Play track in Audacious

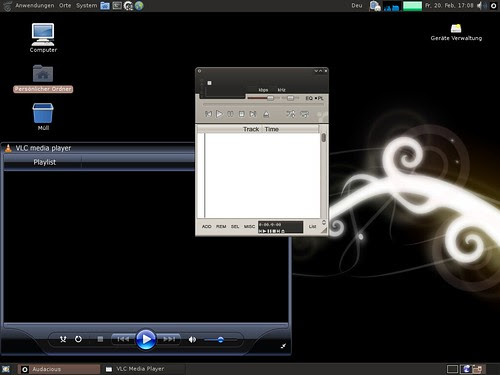point(219,114)
